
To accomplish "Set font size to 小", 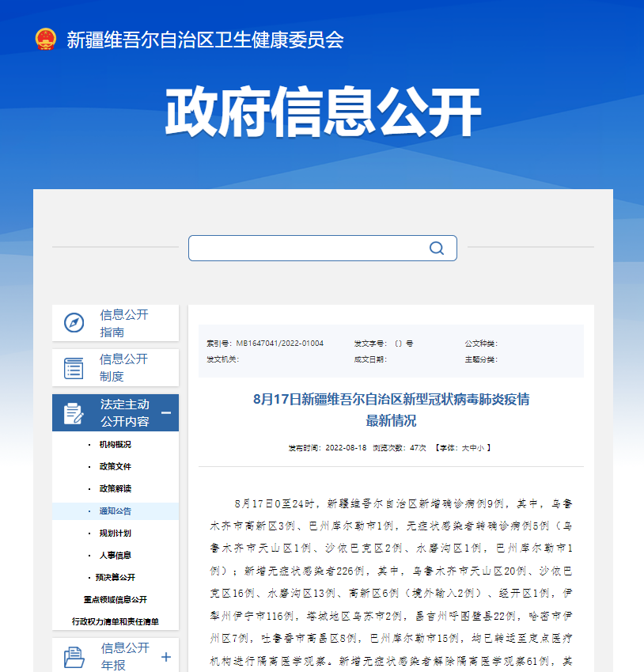I will pyautogui.click(x=480, y=448).
